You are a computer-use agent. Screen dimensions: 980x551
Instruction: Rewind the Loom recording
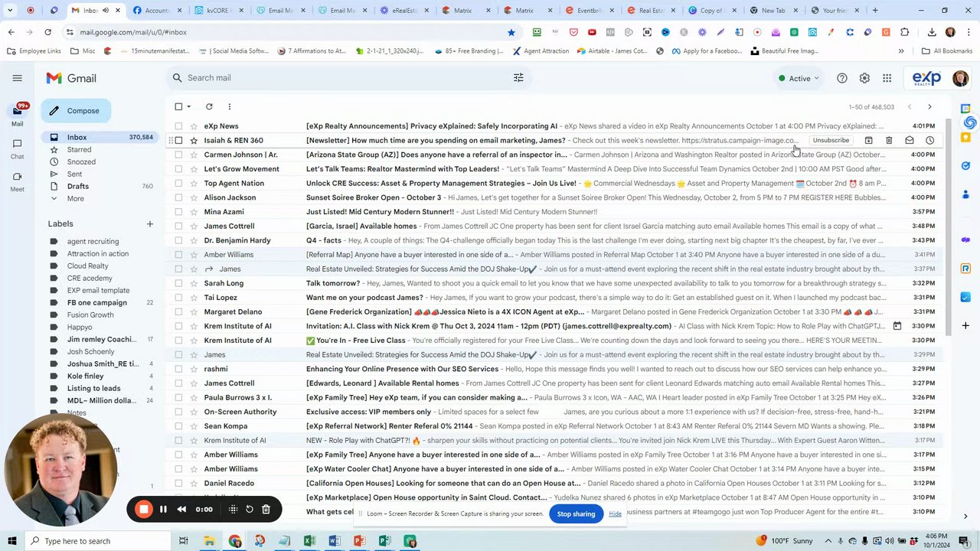tap(181, 509)
